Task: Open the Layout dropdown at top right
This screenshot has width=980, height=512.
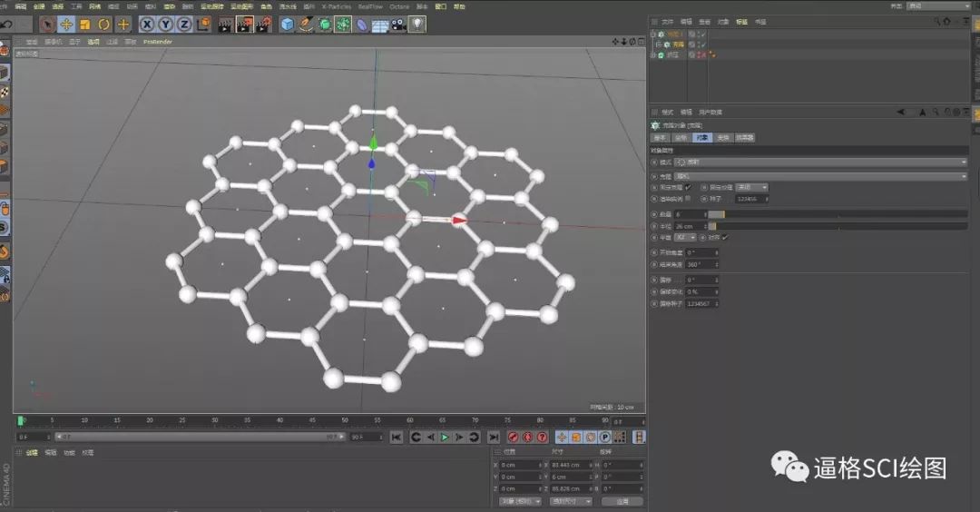Action: (x=939, y=6)
